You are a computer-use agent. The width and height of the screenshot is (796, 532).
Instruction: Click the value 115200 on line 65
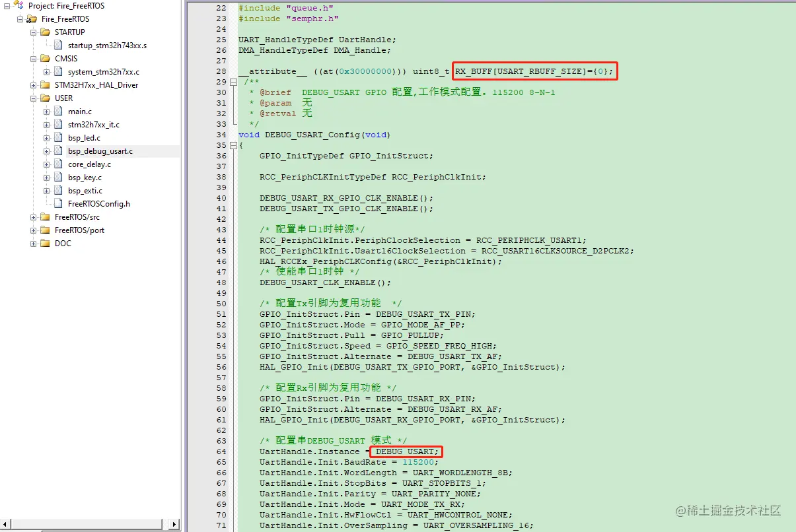click(418, 462)
